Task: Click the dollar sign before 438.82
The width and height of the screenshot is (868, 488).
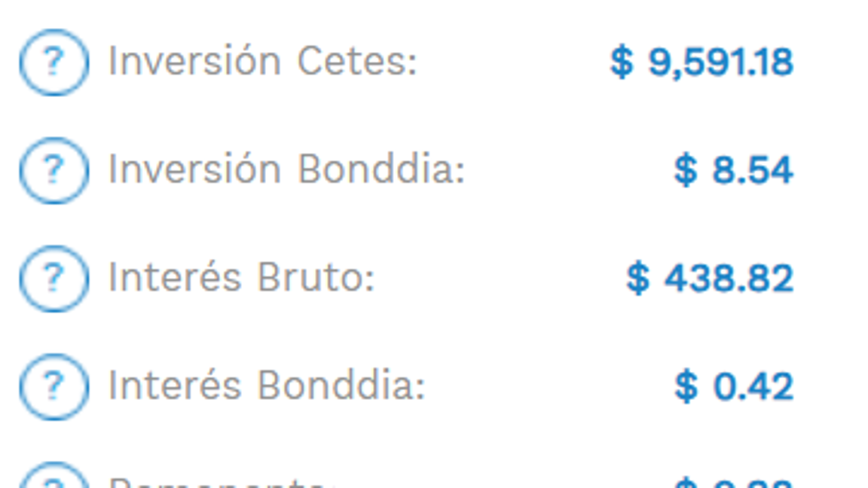Action: tap(637, 279)
